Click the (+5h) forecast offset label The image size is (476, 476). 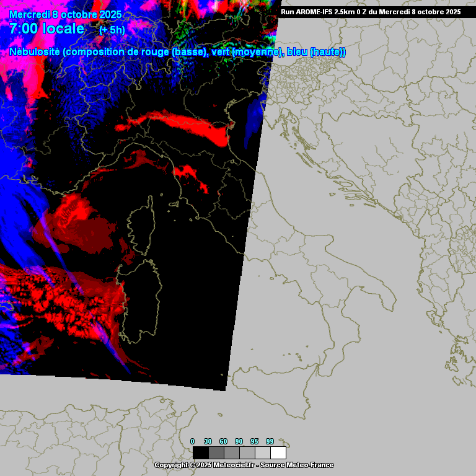112,30
